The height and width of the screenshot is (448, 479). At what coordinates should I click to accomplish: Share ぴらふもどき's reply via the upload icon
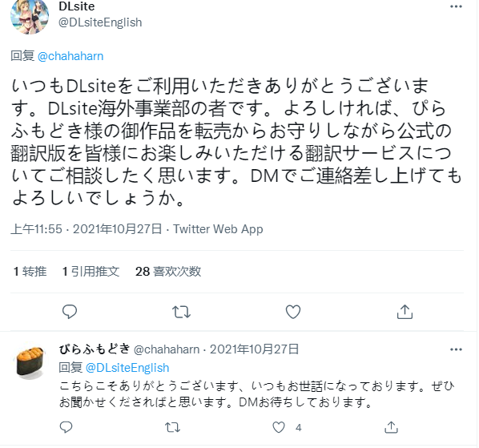point(392,427)
